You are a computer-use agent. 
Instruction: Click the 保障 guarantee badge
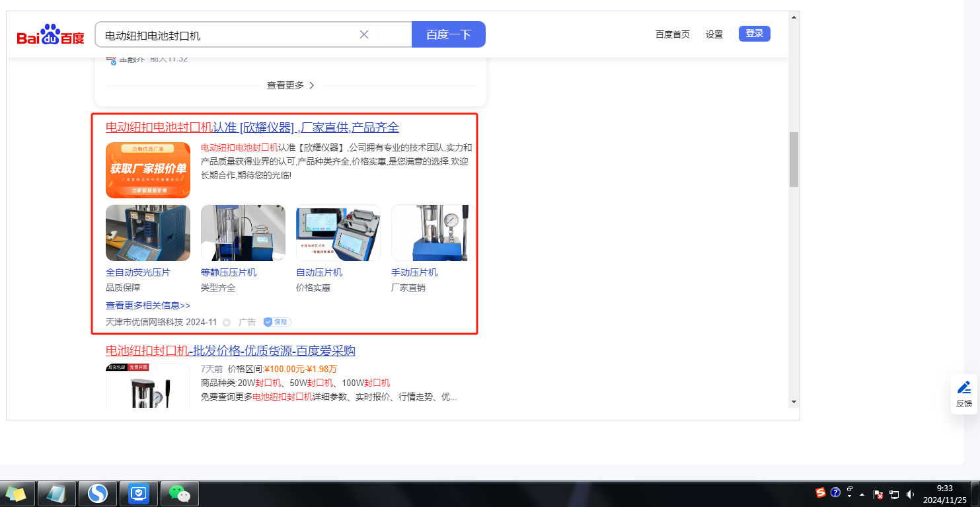(x=278, y=322)
